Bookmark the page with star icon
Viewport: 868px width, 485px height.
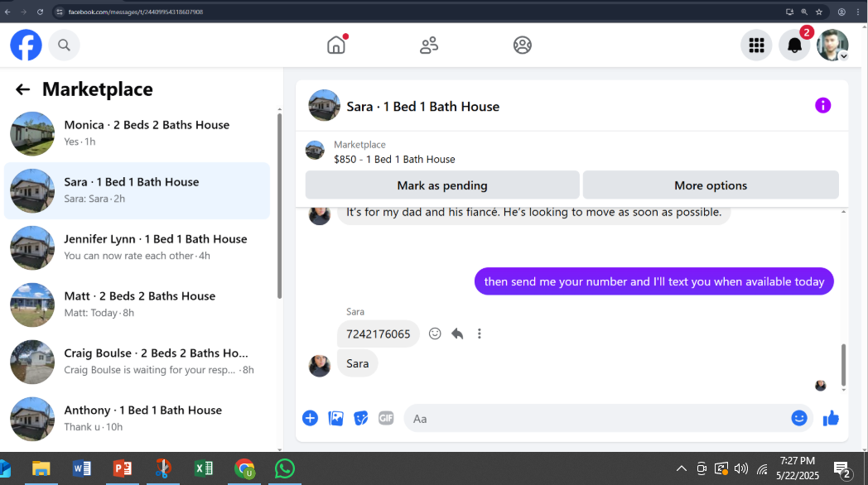[x=819, y=12]
